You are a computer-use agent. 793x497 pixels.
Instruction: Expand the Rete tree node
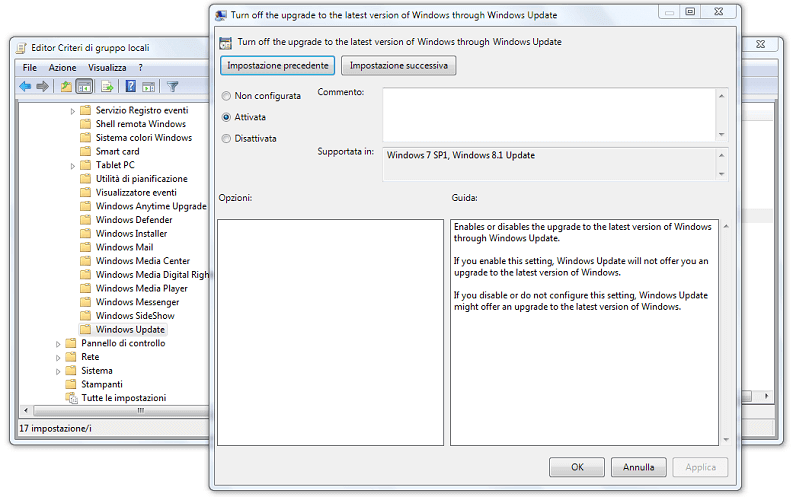point(58,357)
